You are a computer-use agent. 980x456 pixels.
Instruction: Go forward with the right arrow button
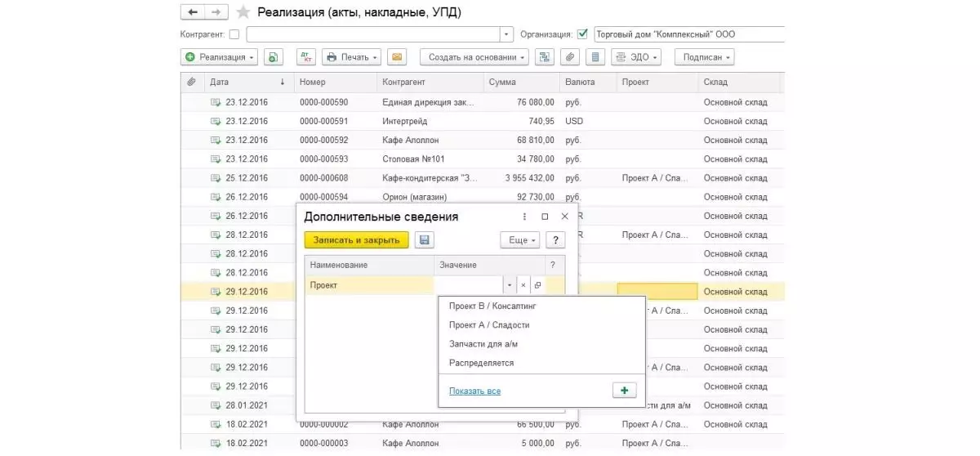(x=216, y=12)
